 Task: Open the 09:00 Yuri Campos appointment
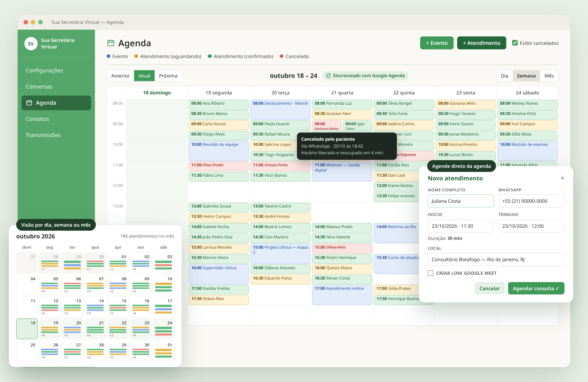pos(527,125)
